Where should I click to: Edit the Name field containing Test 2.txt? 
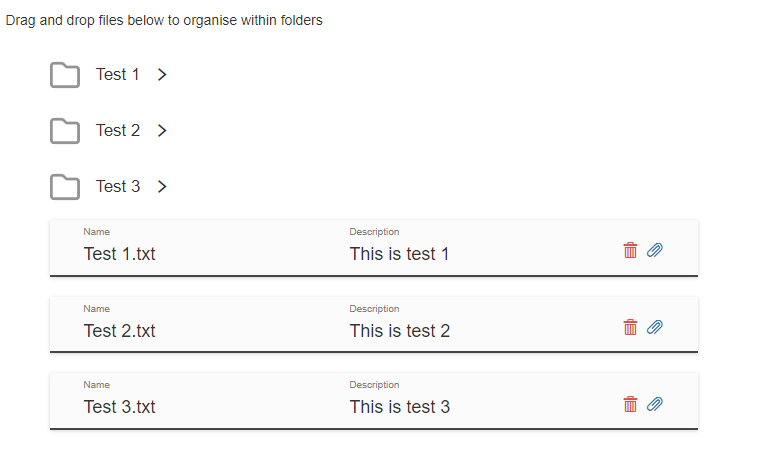tap(120, 331)
